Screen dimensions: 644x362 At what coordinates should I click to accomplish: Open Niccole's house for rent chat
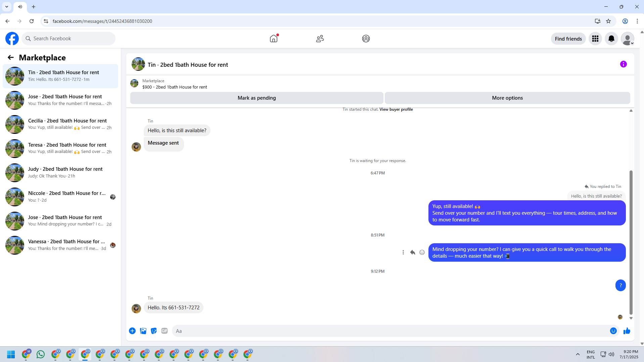60,197
